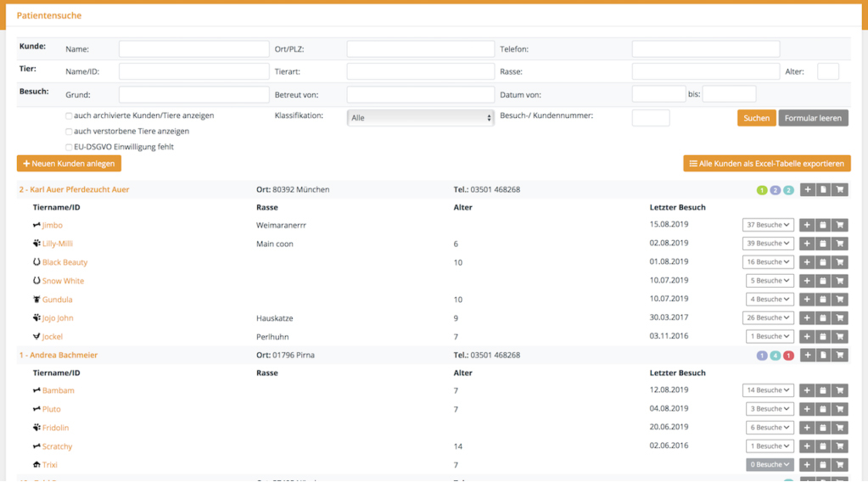Check 'auch verstorbene Tiere anzeigen'

(69, 132)
